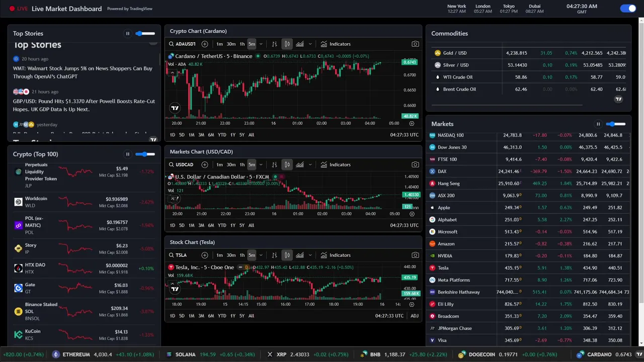Expand chart style dropdown on USD/CAD chart
The height and width of the screenshot is (362, 644).
click(310, 165)
